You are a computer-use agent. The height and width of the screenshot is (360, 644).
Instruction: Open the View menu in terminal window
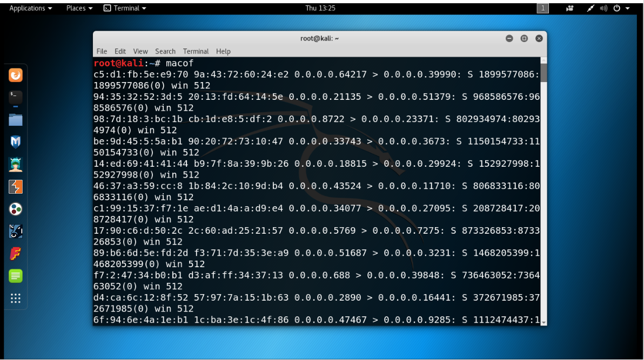[x=140, y=51]
